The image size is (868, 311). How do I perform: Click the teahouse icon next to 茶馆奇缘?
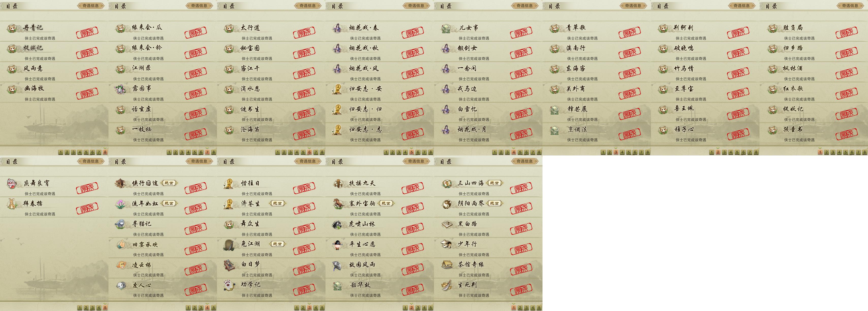coord(446,265)
